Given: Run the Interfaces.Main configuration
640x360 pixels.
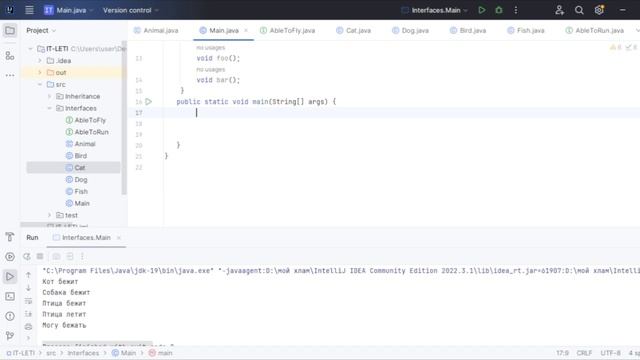Looking at the screenshot, I should (x=482, y=10).
